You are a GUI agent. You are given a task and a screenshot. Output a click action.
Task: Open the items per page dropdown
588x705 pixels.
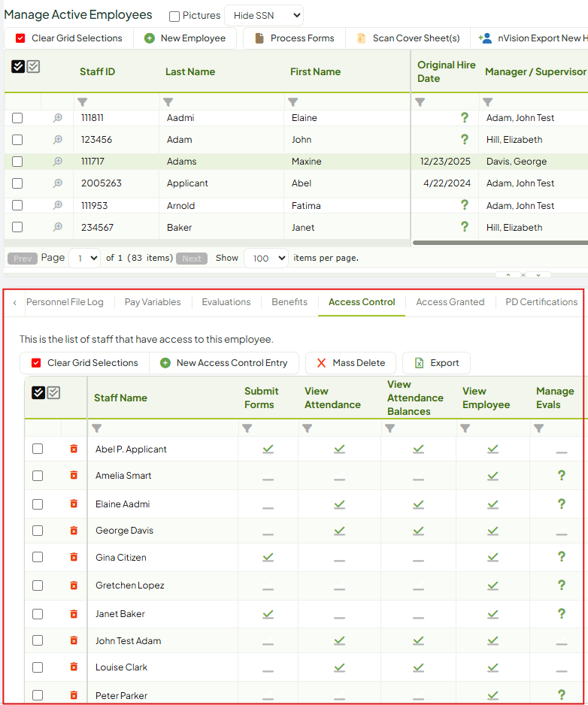tap(266, 258)
